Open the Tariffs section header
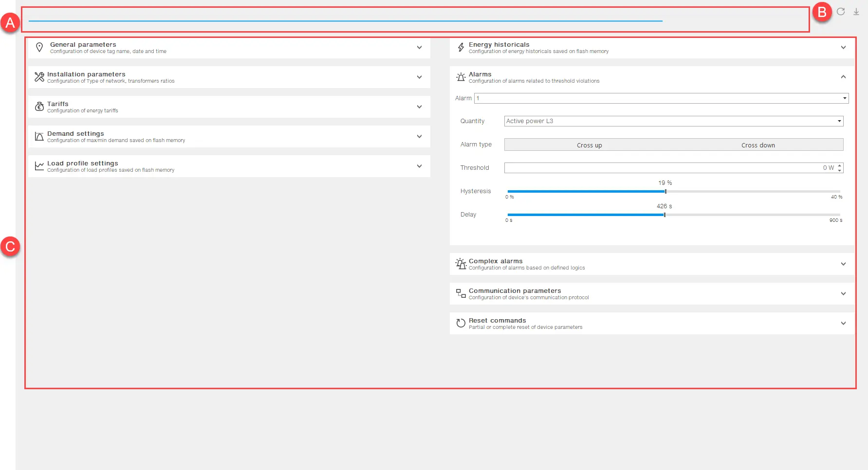The height and width of the screenshot is (470, 868). click(229, 107)
